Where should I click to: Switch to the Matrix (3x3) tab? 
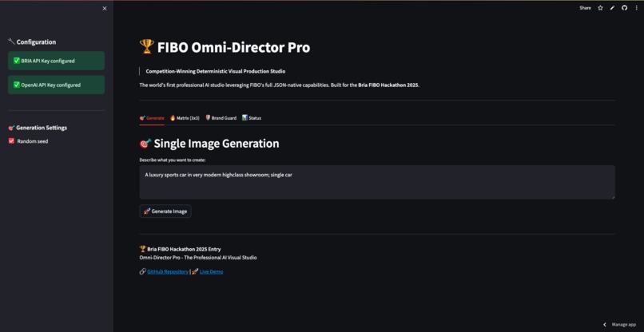coord(185,118)
